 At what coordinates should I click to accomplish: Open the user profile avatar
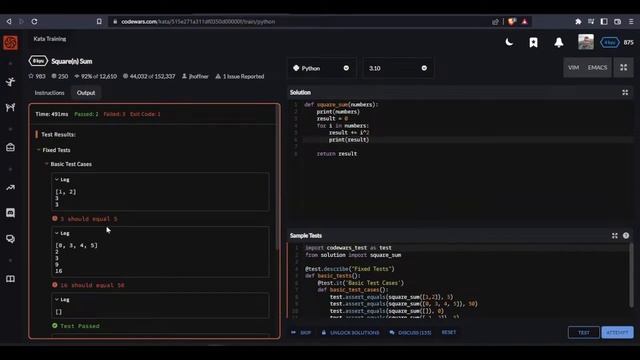586,42
